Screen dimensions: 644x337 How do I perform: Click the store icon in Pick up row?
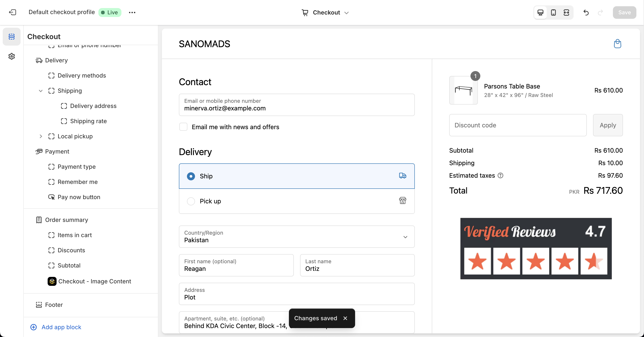click(402, 201)
